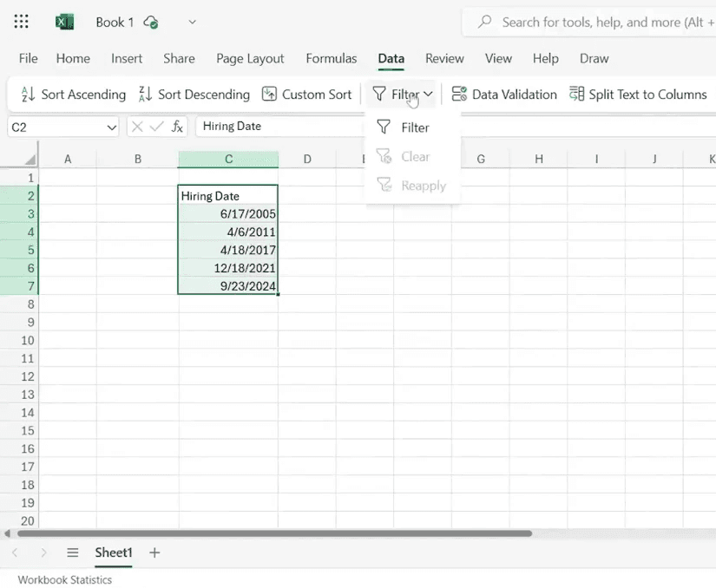Click the formula bar cancel X icon

(x=137, y=127)
